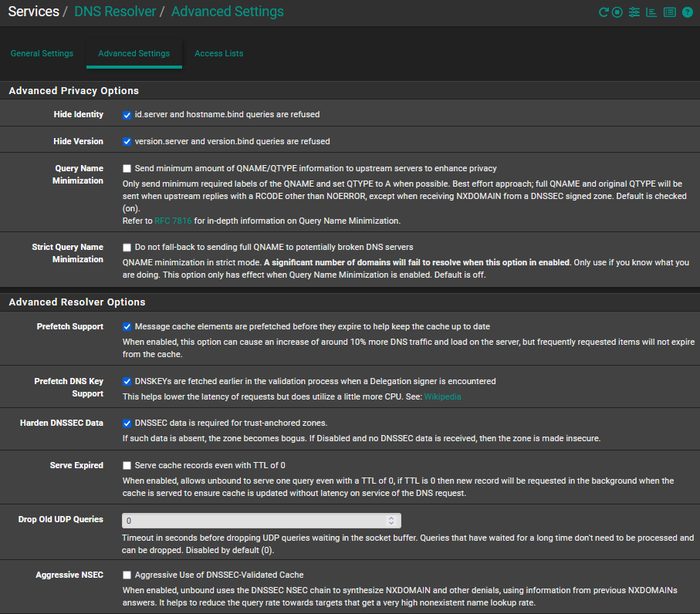
Task: Open related settings sliders icon
Action: pos(634,12)
